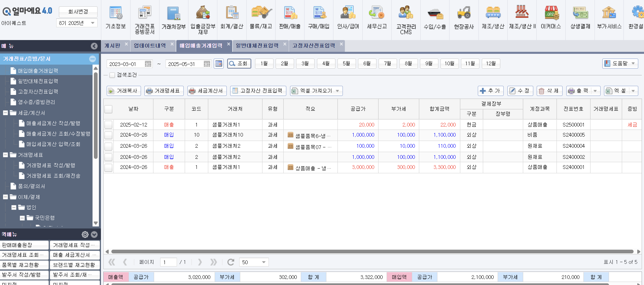
Task: Open the 회계/결산 module icon
Action: (232, 17)
